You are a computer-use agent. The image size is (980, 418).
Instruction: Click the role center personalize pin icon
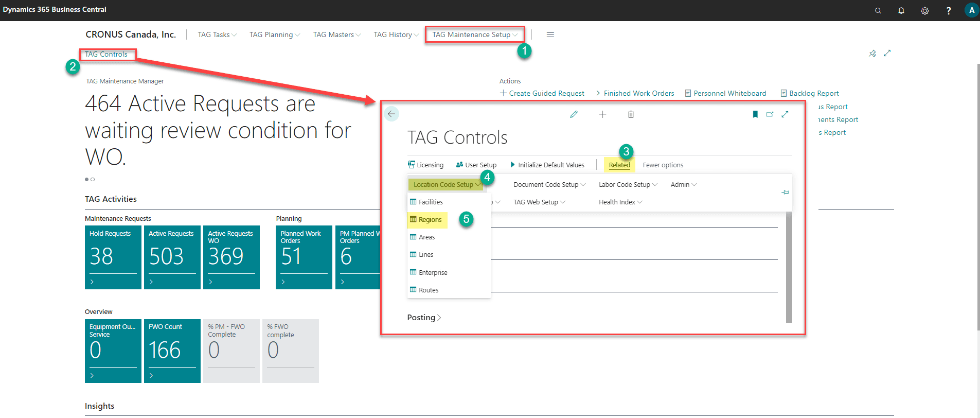coord(872,53)
